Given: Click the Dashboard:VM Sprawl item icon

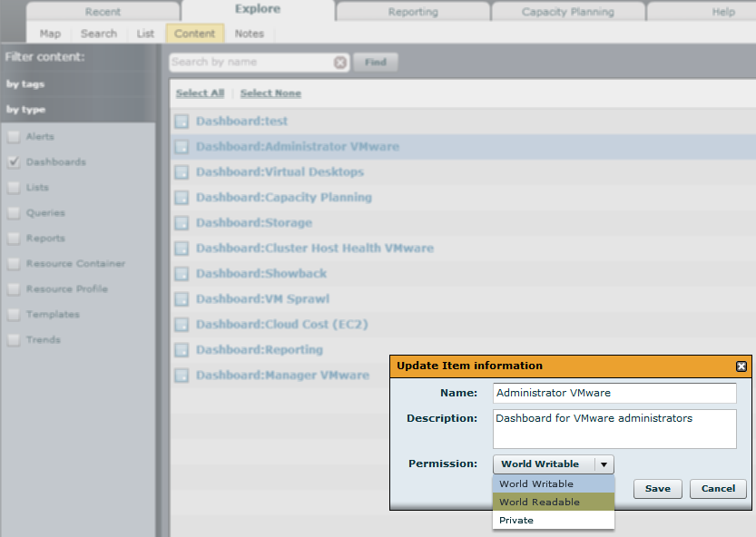Looking at the screenshot, I should pos(180,298).
